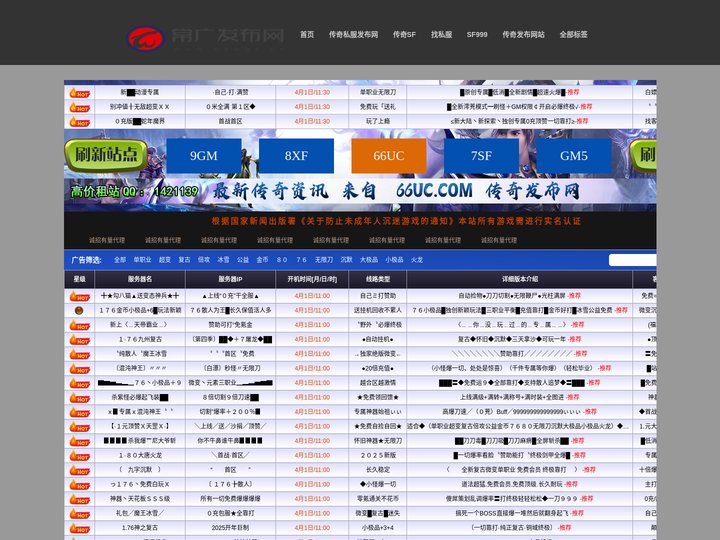Viewport: 720px width, 540px height.
Task: Click the blue 8XF button
Action: (x=296, y=156)
